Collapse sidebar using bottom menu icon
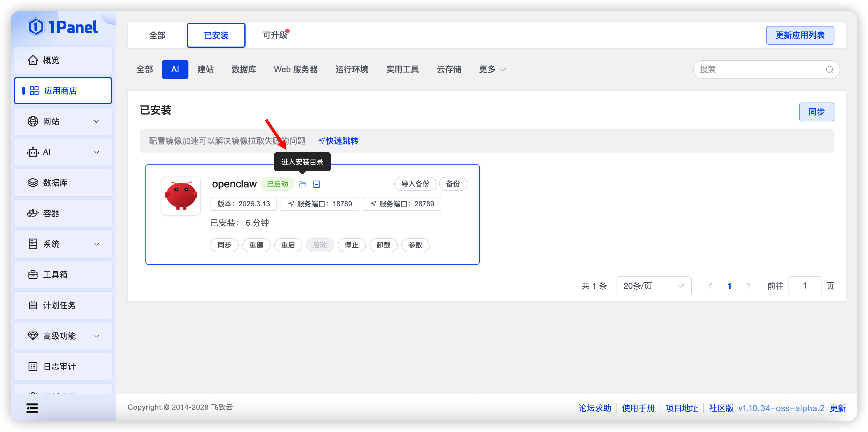The height and width of the screenshot is (432, 868). click(32, 408)
